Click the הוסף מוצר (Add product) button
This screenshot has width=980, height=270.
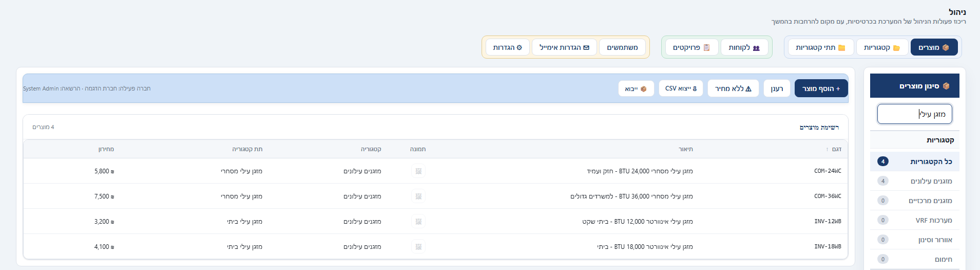pyautogui.click(x=821, y=88)
